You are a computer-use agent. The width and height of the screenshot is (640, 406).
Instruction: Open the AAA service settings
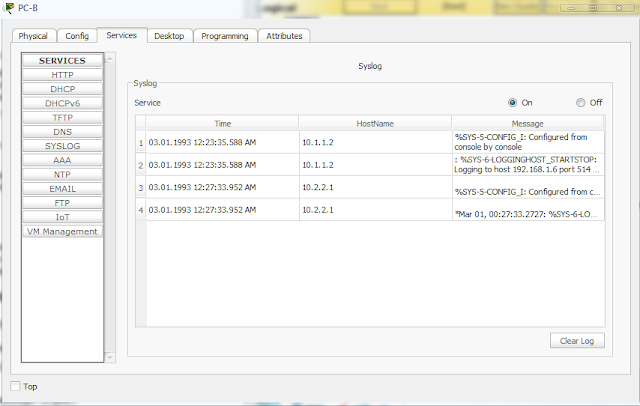point(62,160)
